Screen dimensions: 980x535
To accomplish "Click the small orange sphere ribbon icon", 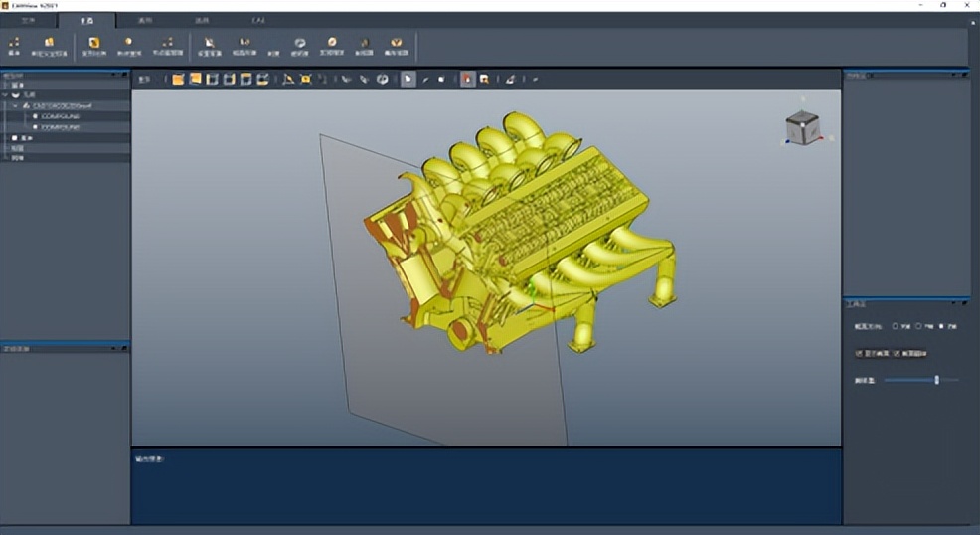I will click(129, 42).
